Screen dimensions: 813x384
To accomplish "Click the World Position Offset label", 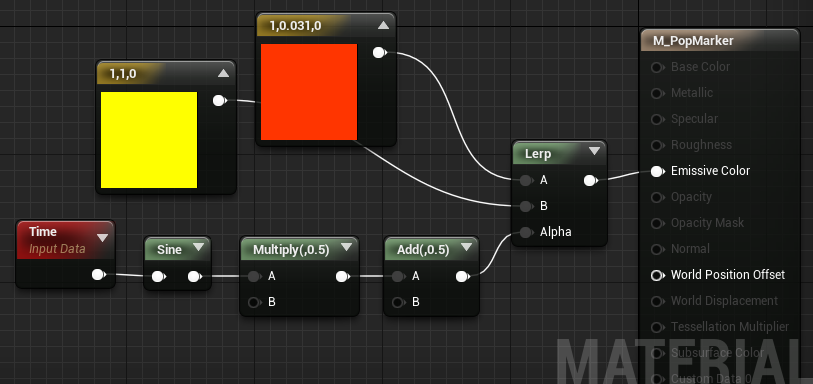I will tap(728, 275).
